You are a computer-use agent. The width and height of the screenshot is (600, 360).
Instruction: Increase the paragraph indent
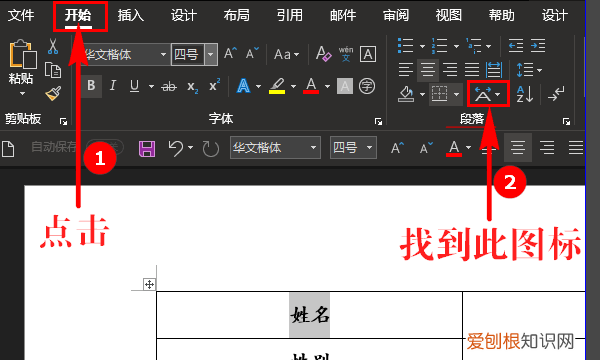[538, 46]
